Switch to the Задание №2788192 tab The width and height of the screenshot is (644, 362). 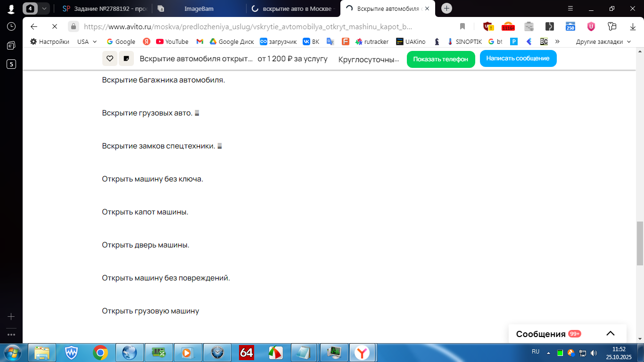tap(106, 8)
